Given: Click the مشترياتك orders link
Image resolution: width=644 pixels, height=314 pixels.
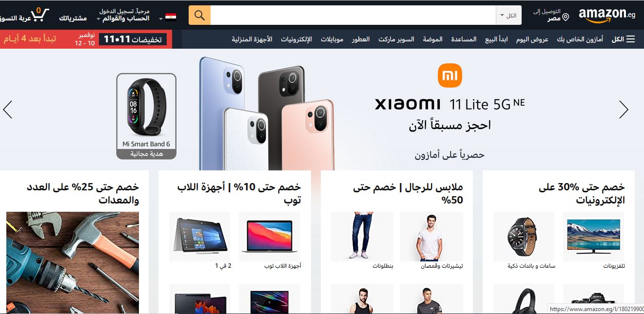Looking at the screenshot, I should pyautogui.click(x=73, y=18).
